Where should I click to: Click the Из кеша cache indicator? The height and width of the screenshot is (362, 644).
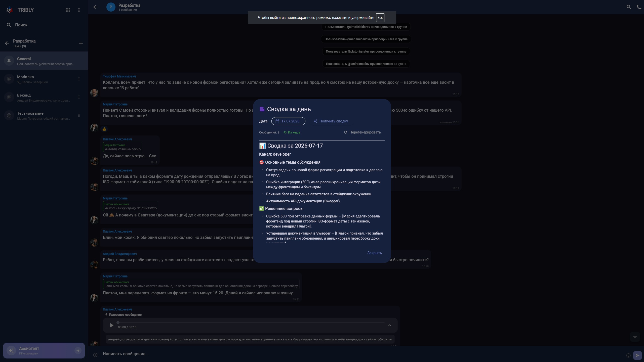click(x=292, y=132)
